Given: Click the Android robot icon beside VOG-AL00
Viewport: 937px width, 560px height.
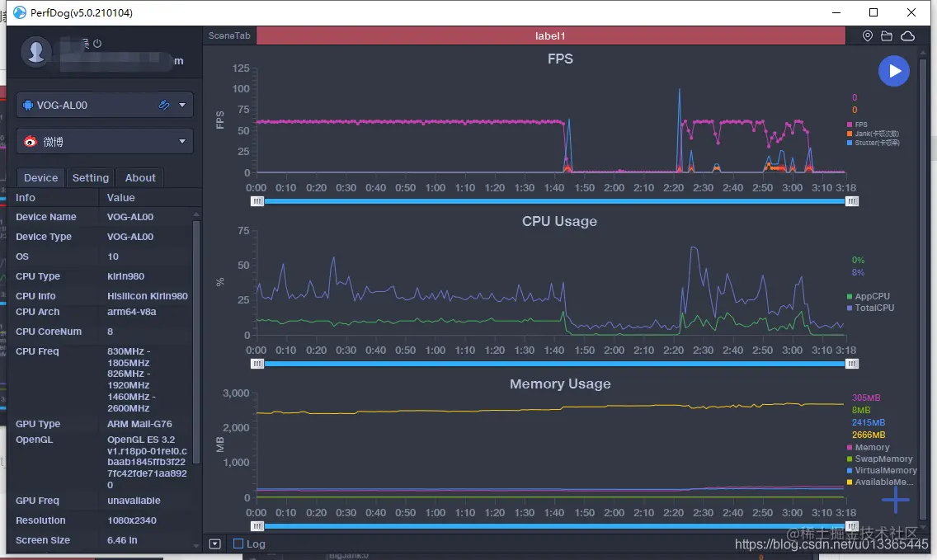Looking at the screenshot, I should [x=27, y=106].
